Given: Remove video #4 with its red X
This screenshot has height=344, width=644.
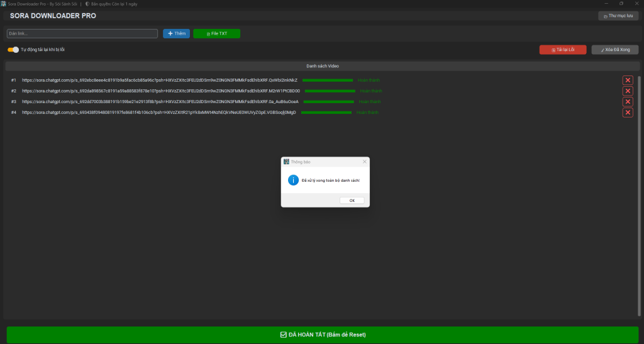Looking at the screenshot, I should 628,112.
